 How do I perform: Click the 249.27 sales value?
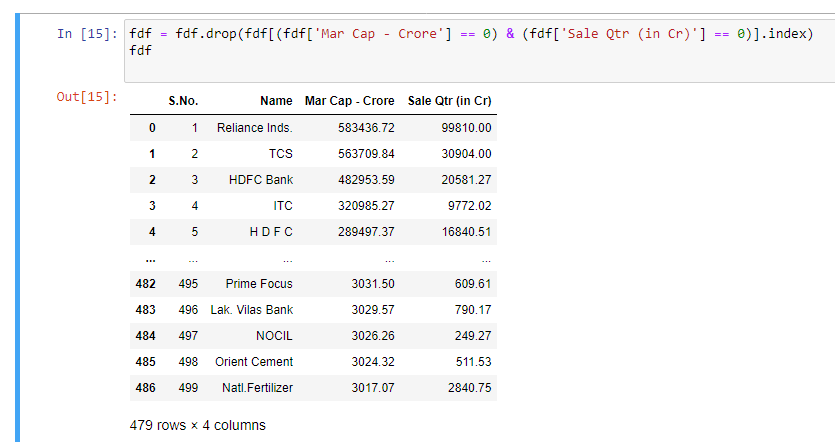point(473,336)
